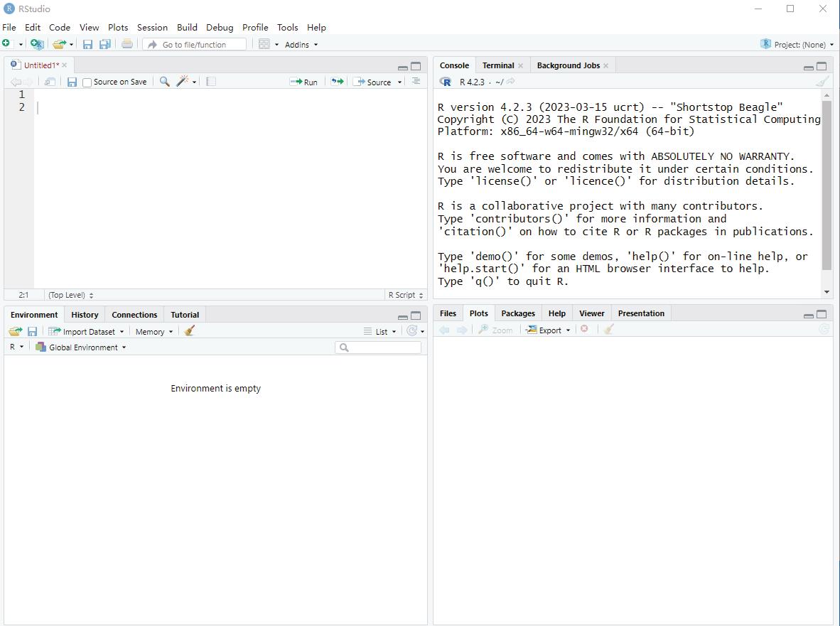840x626 pixels.
Task: Enable the Source on Save checkbox
Action: (87, 82)
